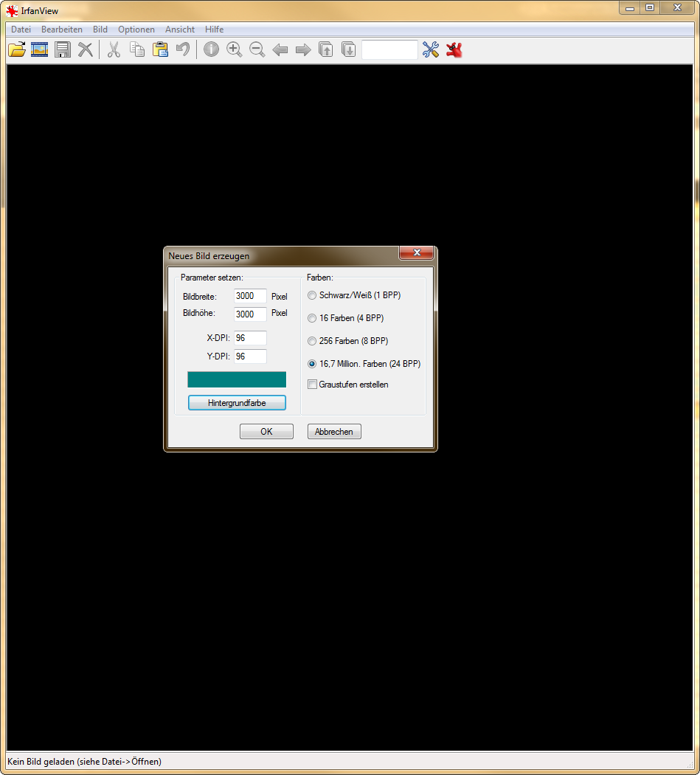
Task: Click the Kein Bild geladen status text
Action: (x=85, y=761)
